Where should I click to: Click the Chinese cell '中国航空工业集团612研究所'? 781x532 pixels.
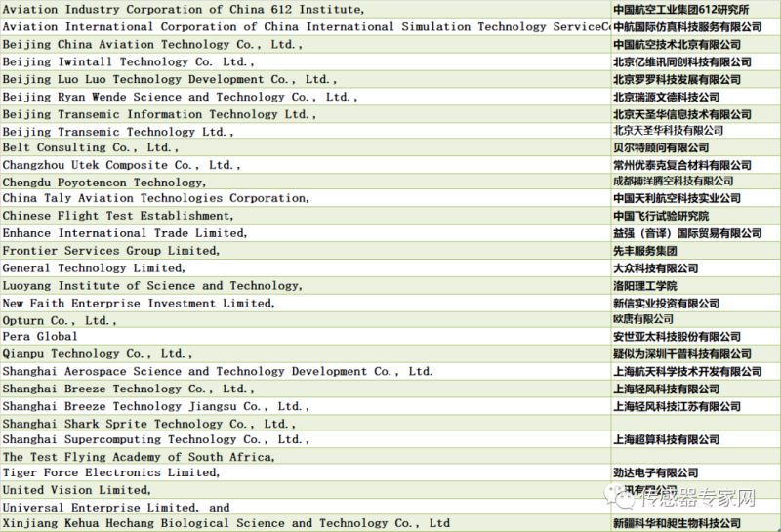(x=694, y=9)
